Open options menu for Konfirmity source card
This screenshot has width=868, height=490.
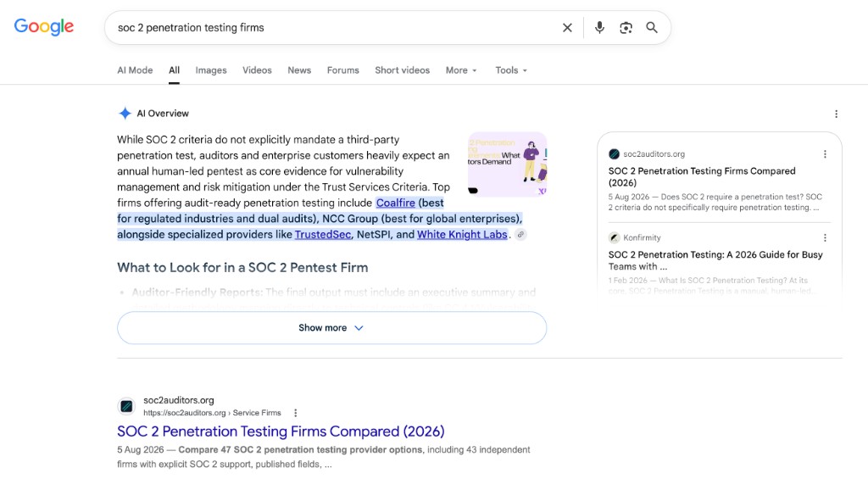tap(825, 238)
